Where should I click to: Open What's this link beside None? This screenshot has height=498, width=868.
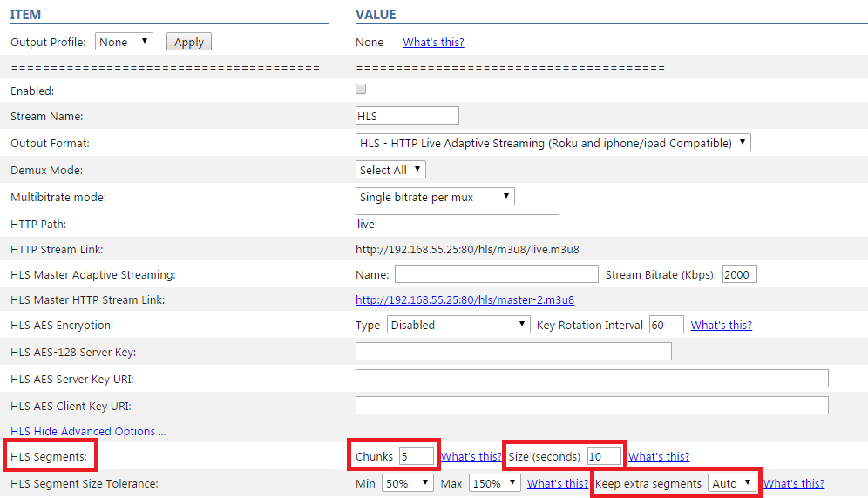click(433, 42)
